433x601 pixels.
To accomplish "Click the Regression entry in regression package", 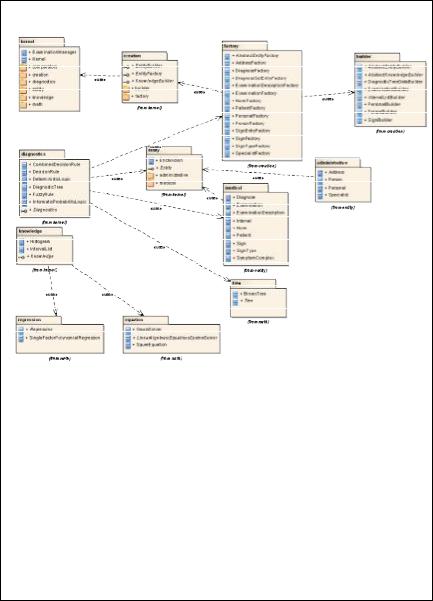I will click(x=41, y=330).
